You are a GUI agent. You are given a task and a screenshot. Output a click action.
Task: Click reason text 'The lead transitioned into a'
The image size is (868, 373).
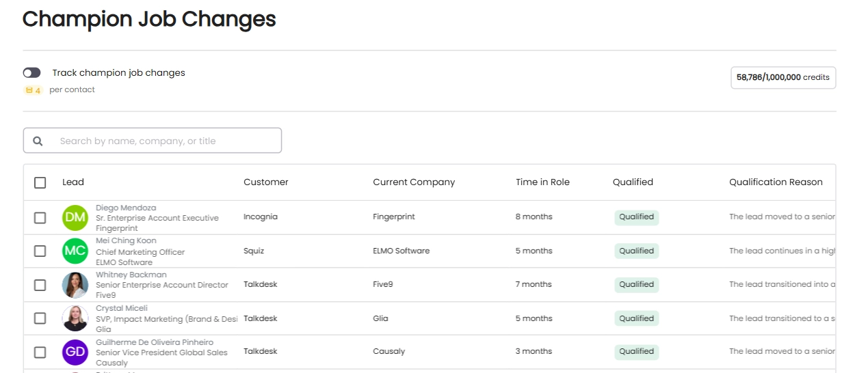(782, 284)
